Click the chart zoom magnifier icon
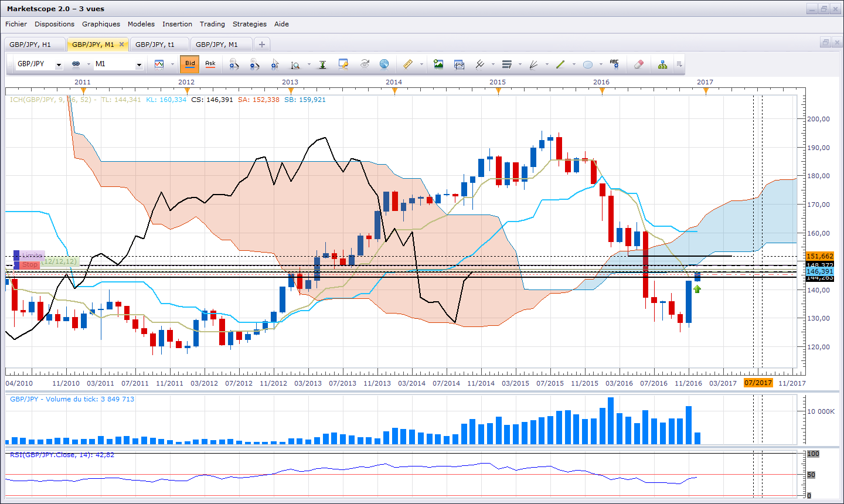The height and width of the screenshot is (504, 844). pos(295,64)
